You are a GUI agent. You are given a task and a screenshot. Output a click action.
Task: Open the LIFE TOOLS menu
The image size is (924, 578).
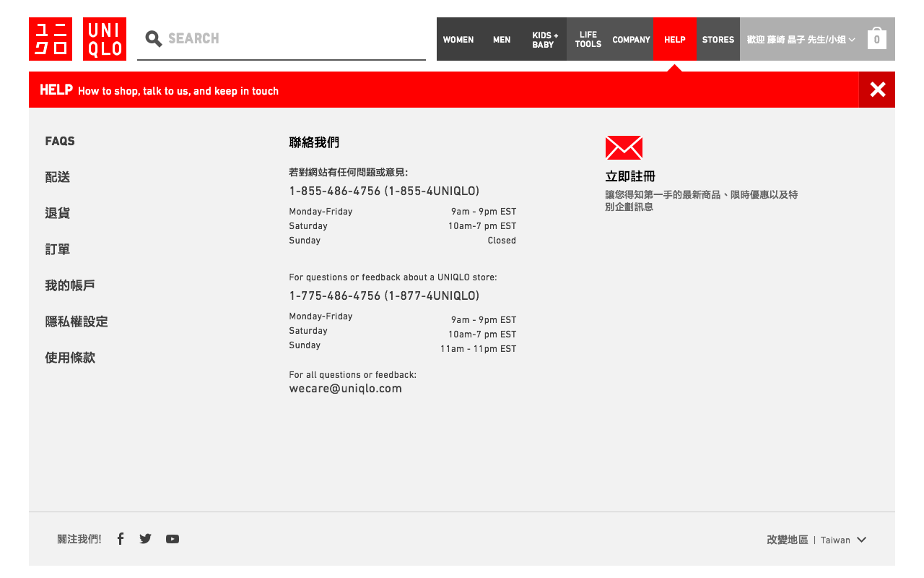588,40
